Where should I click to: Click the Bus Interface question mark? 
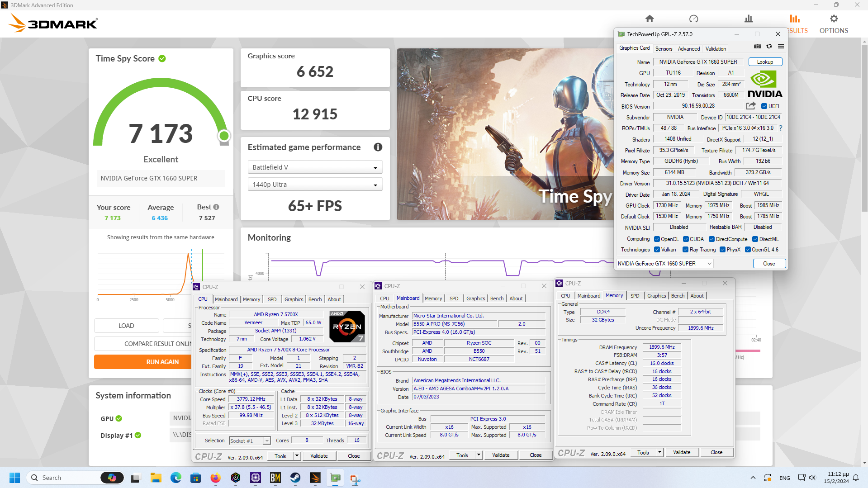781,128
